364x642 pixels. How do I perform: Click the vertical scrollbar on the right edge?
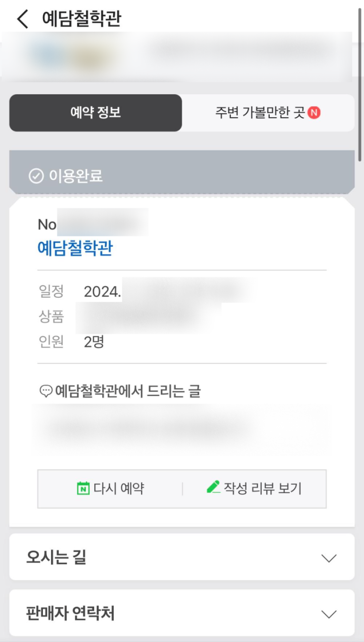pyautogui.click(x=360, y=84)
